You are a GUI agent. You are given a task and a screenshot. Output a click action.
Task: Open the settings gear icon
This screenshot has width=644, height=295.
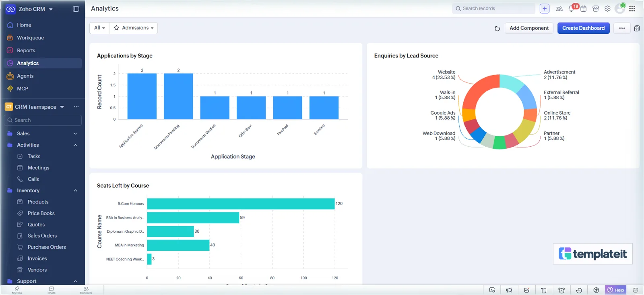(x=607, y=8)
